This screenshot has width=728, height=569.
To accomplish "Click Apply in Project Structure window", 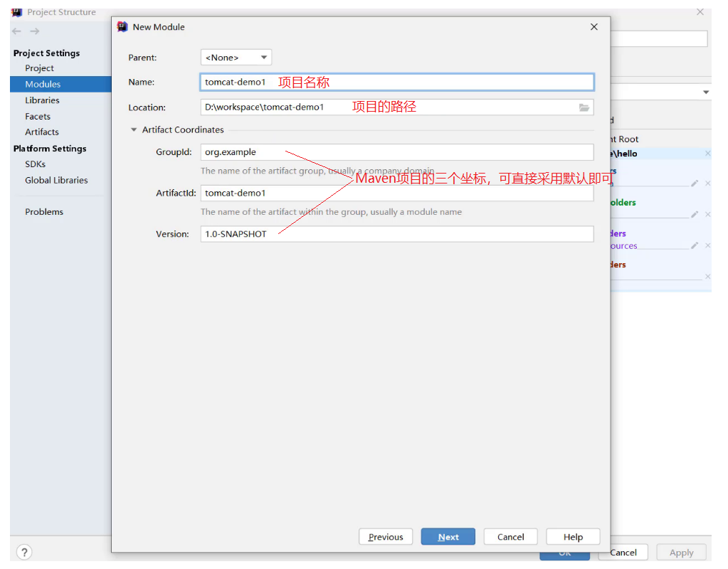I will pyautogui.click(x=681, y=553).
